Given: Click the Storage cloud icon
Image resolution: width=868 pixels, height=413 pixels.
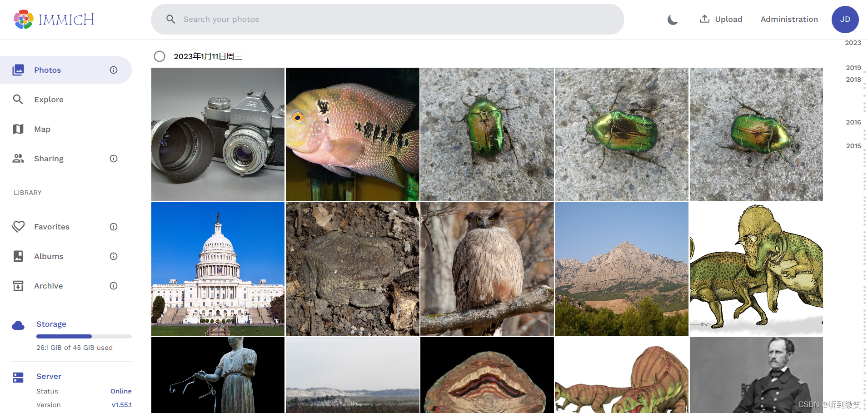Looking at the screenshot, I should 18,325.
